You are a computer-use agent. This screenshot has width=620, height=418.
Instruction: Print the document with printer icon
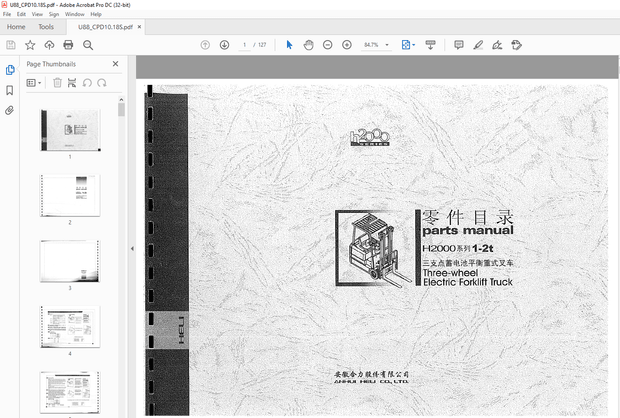coord(68,45)
